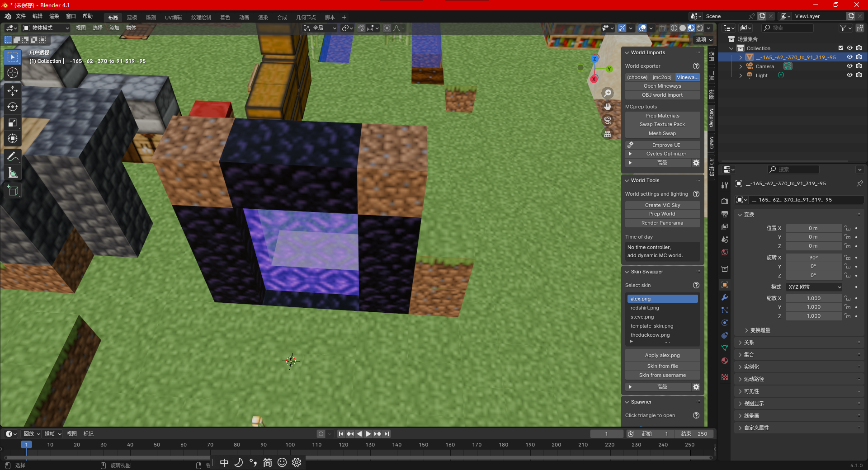Hide the Light object in viewport

click(849, 75)
